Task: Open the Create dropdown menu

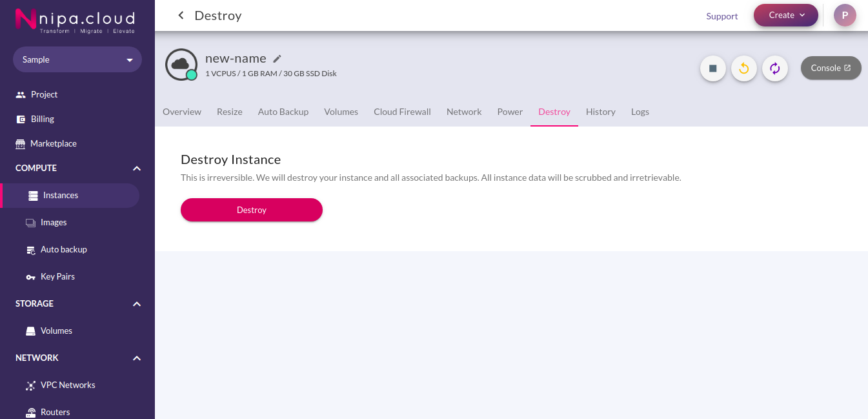Action: click(786, 15)
